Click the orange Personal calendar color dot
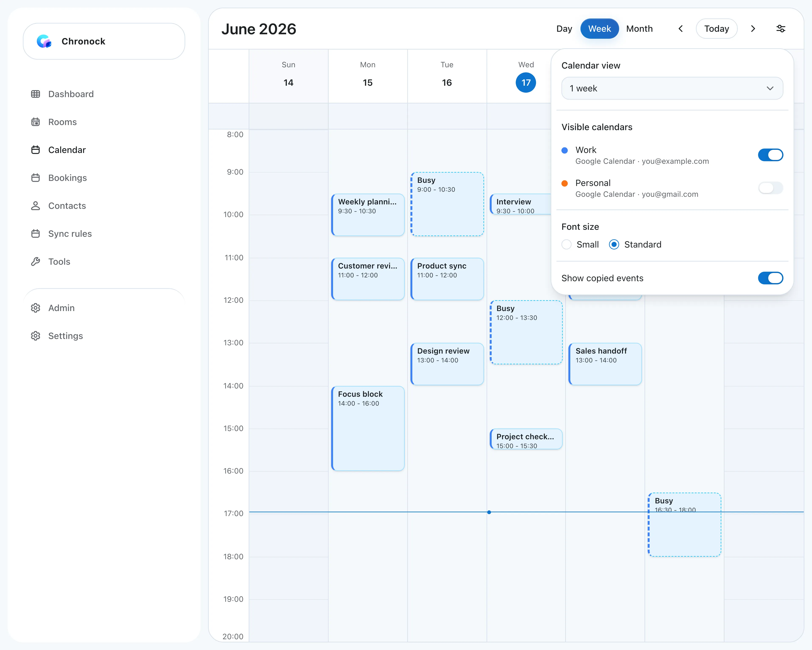 point(564,183)
